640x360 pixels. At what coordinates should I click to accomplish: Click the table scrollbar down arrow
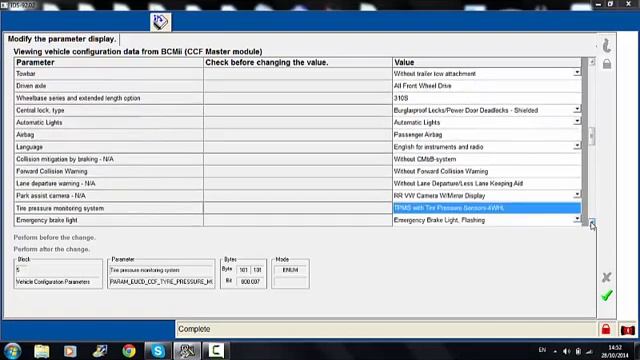pyautogui.click(x=592, y=222)
